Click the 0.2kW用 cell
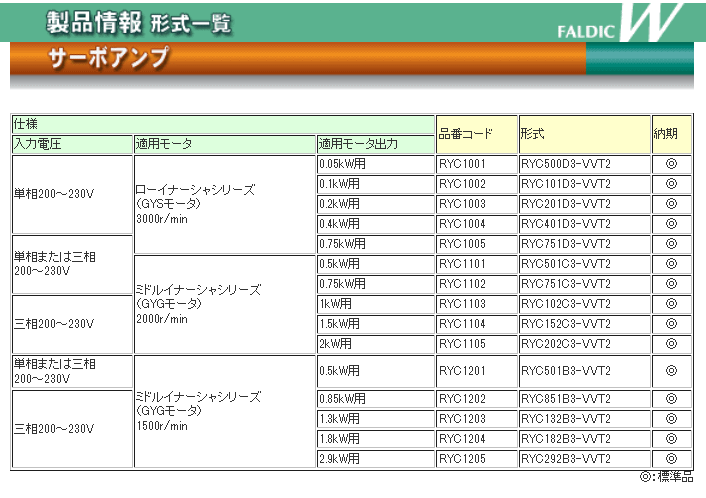Viewport: 706px width, 498px height. click(x=376, y=204)
